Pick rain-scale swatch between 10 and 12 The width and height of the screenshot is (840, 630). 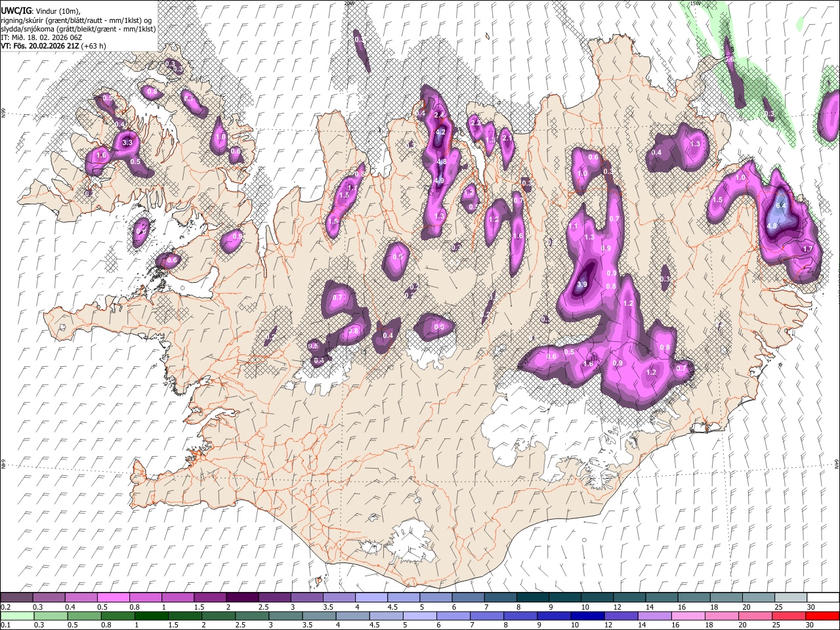tap(588, 616)
